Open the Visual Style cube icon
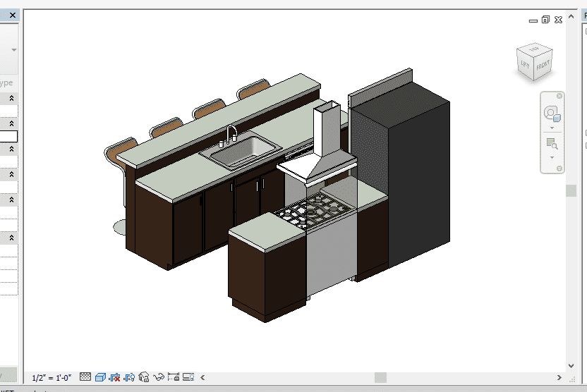The height and width of the screenshot is (392, 587). 100,377
